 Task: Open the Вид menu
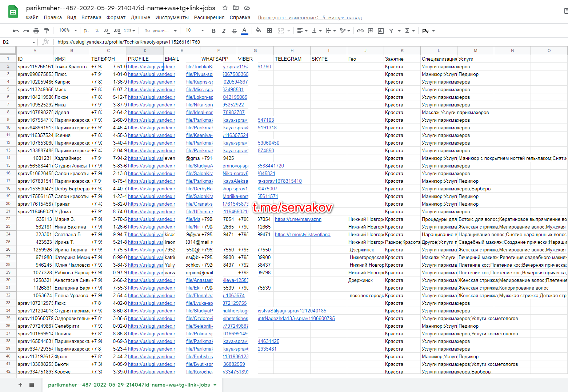point(72,17)
